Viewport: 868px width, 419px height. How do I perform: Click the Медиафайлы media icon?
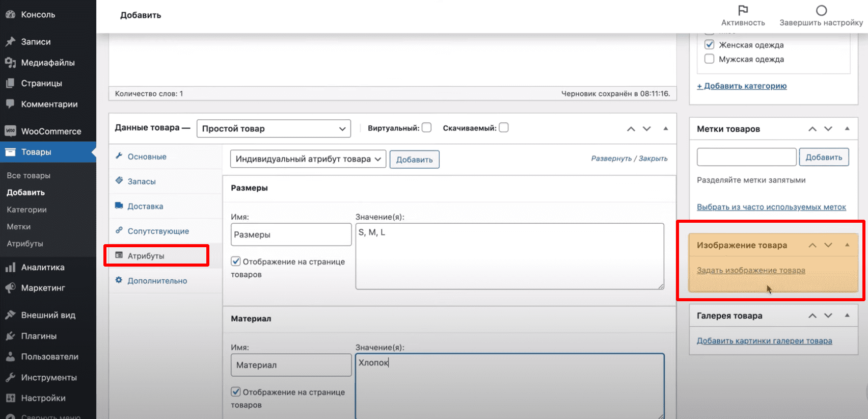[x=10, y=63]
